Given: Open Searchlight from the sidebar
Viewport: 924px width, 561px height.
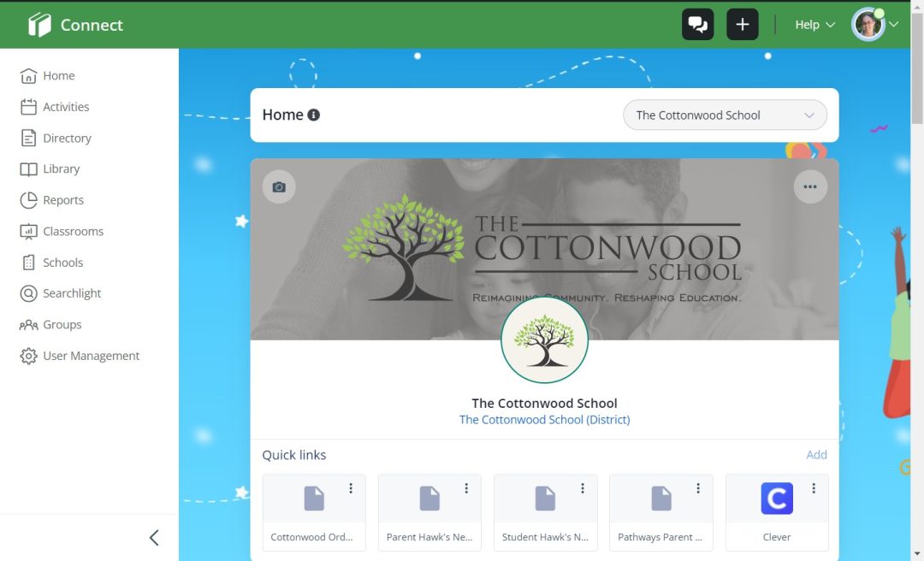Looking at the screenshot, I should click(72, 293).
